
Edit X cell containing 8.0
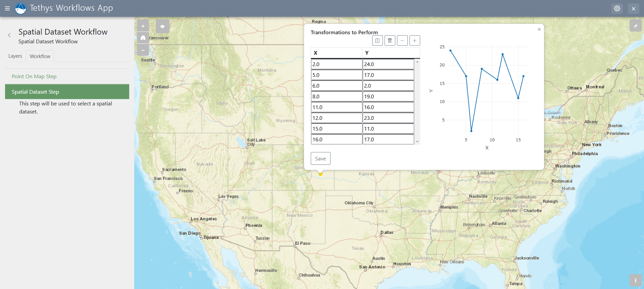pyautogui.click(x=337, y=96)
